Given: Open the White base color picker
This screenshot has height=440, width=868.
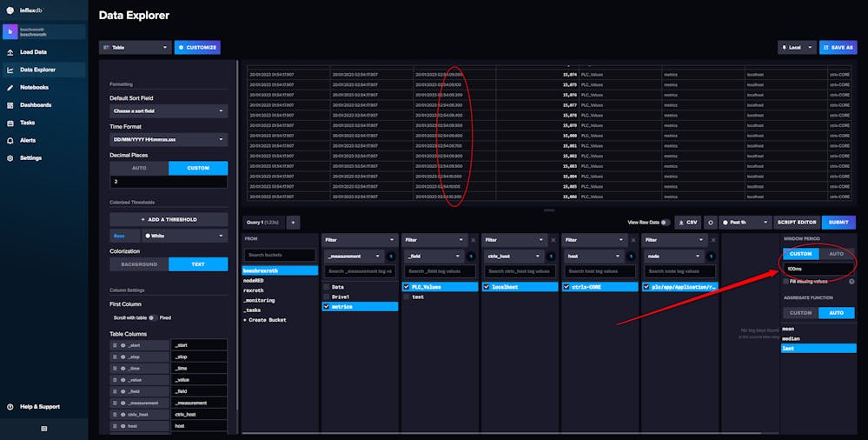Looking at the screenshot, I should pos(182,236).
